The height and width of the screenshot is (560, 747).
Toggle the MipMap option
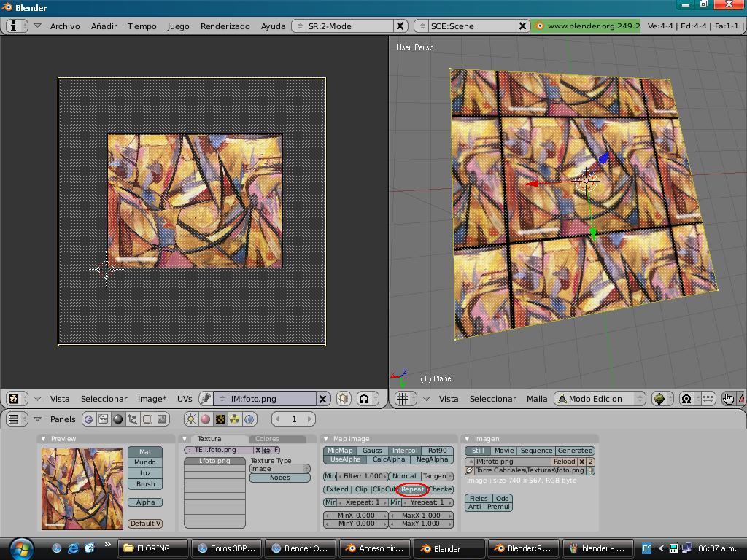340,451
